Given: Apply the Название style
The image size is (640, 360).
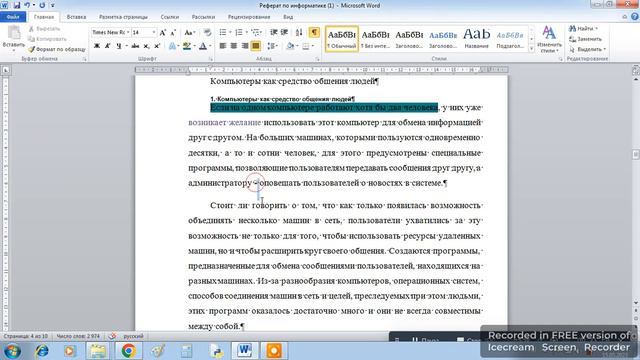Looking at the screenshot, I should (476, 39).
